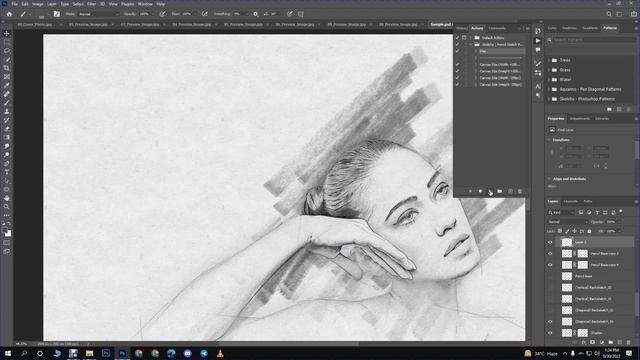640x360 pixels.
Task: Click the Begin recording button in Actions panel
Action: click(x=480, y=191)
